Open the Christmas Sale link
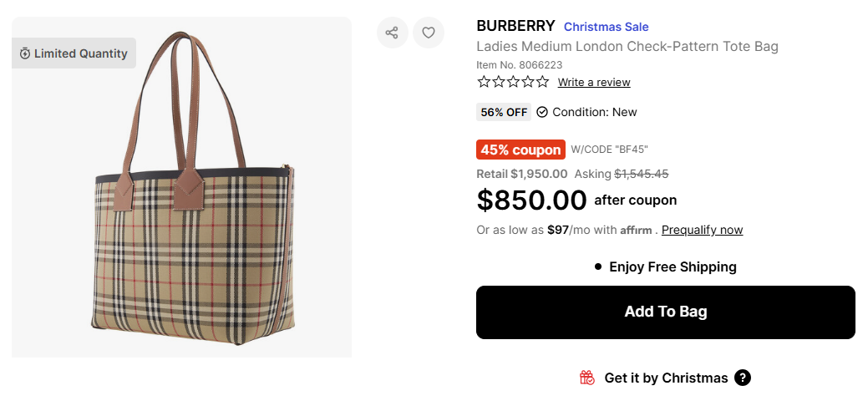 pos(606,27)
